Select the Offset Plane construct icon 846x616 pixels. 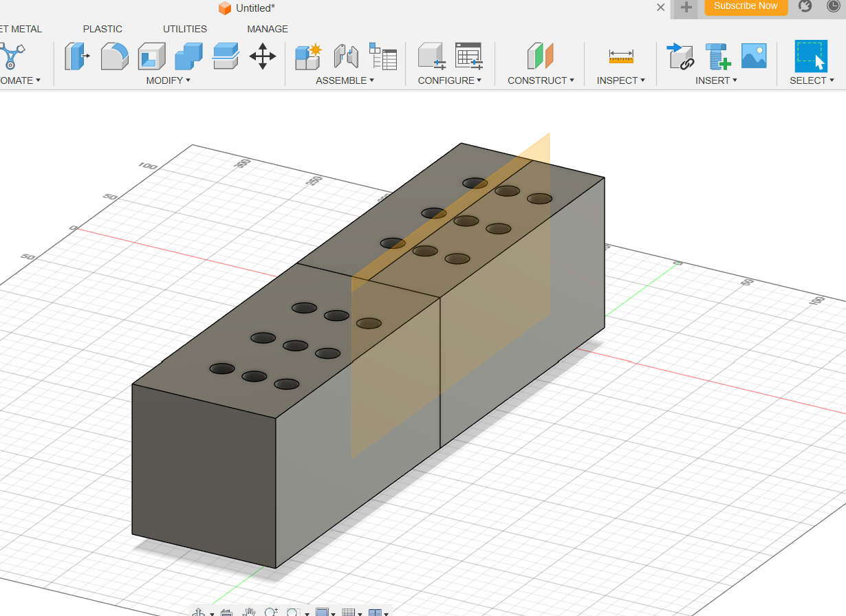pyautogui.click(x=541, y=56)
